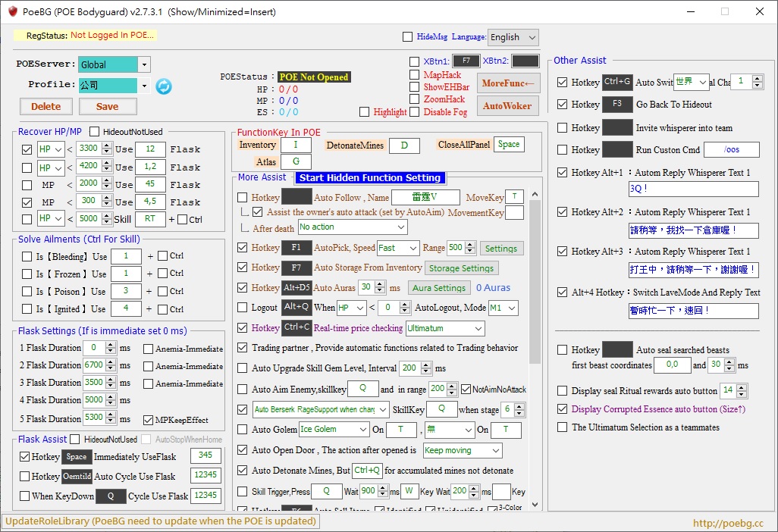Uncheck Display Corrupted Essence auto button

tap(562, 409)
